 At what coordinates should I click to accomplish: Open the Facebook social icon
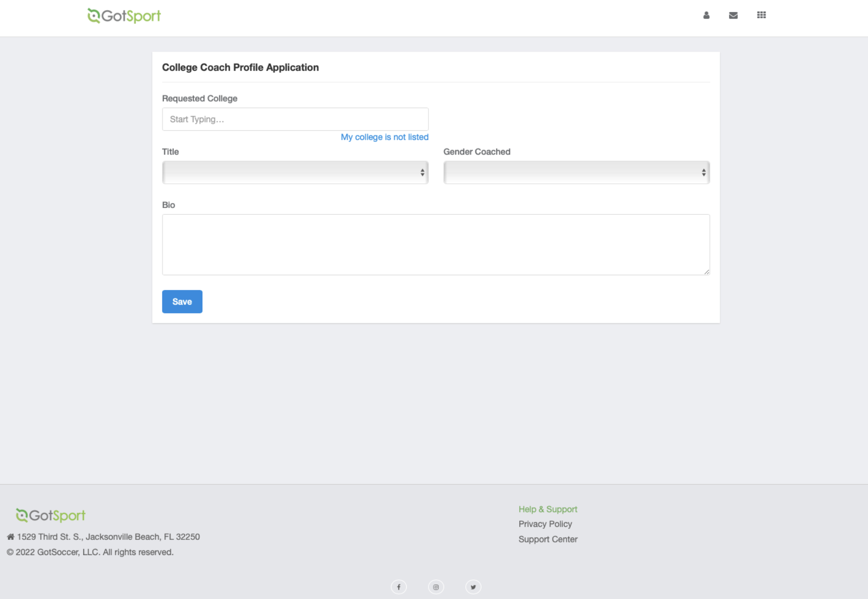click(399, 587)
